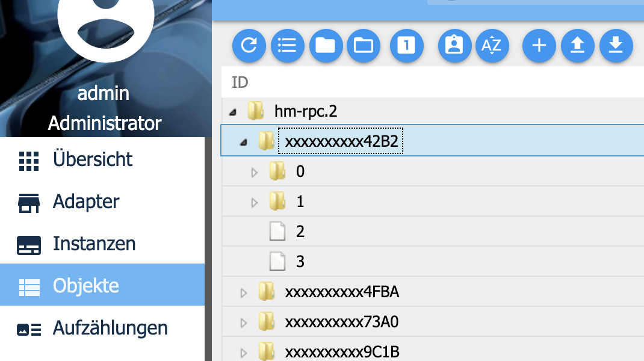Click folder icon of xxxxxxxxxx42B2

click(267, 141)
